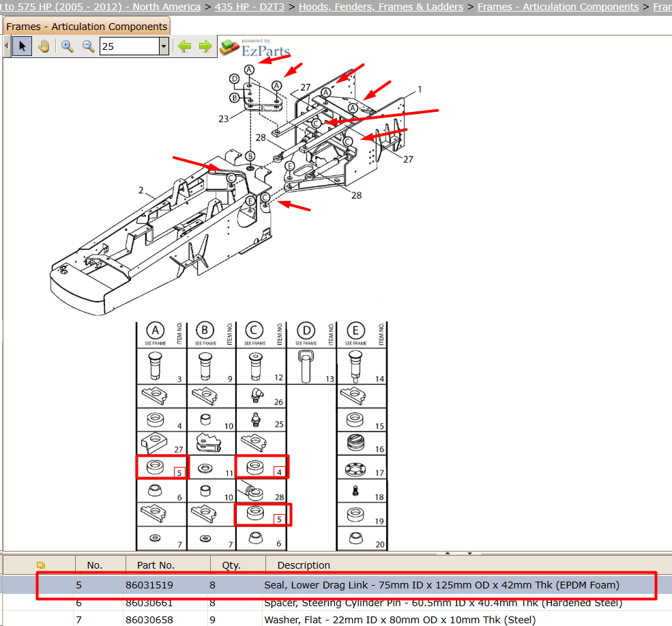Click the EzParts logo
672x626 pixels.
click(x=255, y=48)
